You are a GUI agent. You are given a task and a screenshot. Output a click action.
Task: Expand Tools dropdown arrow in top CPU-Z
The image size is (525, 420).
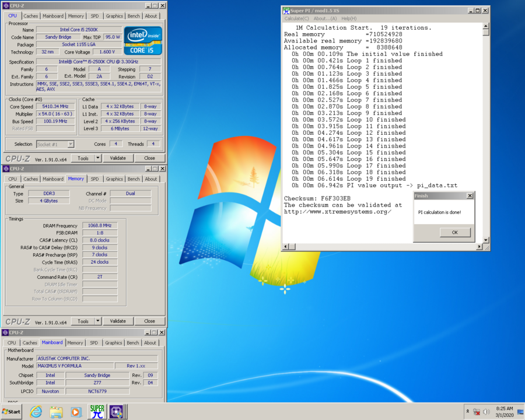coord(98,158)
